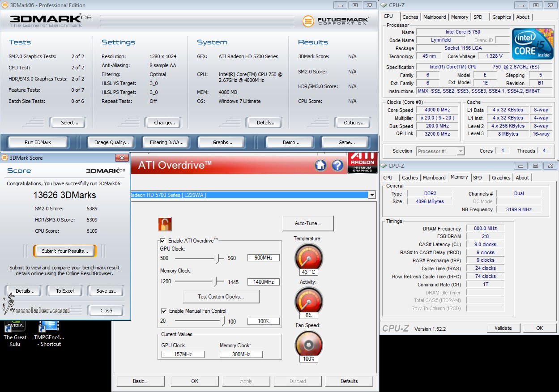559x392 pixels.
Task: Click Save as... in the score window
Action: [107, 291]
